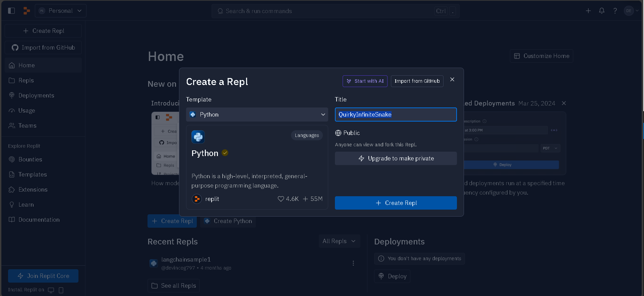This screenshot has width=644, height=296.
Task: Open Learn in the sidebar
Action: 43,205
